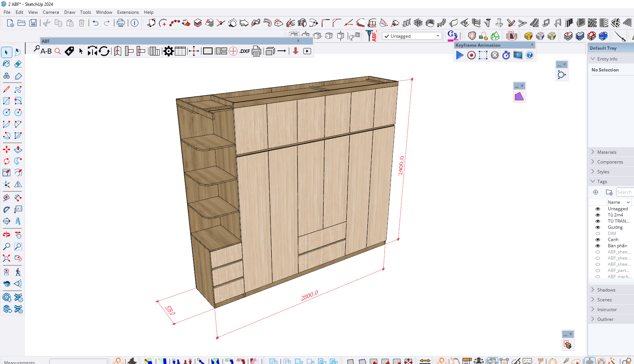The height and width of the screenshot is (364, 634).
Task: Show the DIM tag layer
Action: (x=598, y=233)
